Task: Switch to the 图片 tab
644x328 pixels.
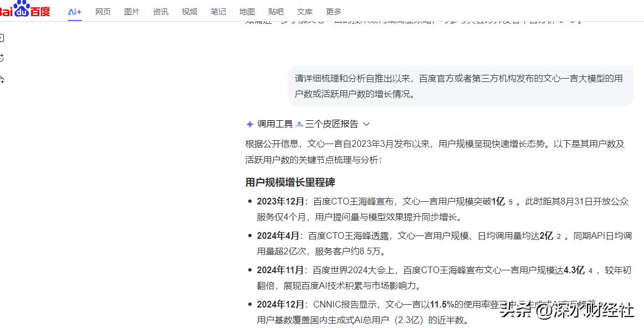Action: click(x=132, y=12)
